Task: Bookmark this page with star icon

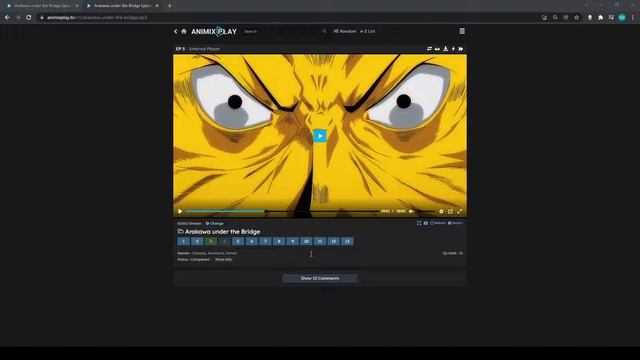Action: click(577, 18)
